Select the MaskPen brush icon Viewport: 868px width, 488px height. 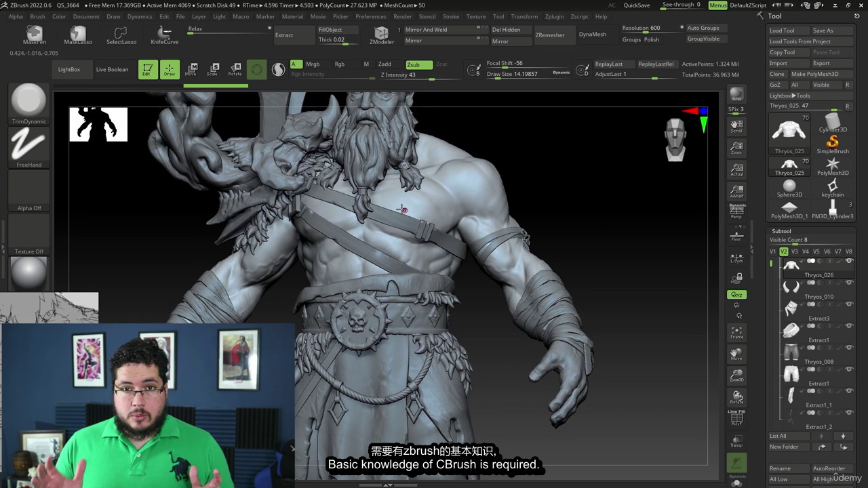point(34,35)
